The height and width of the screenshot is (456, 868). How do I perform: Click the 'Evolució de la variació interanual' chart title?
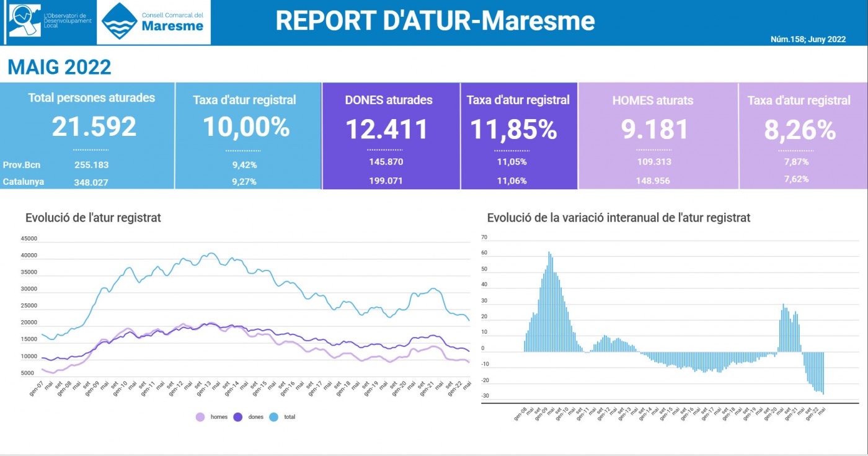point(619,218)
